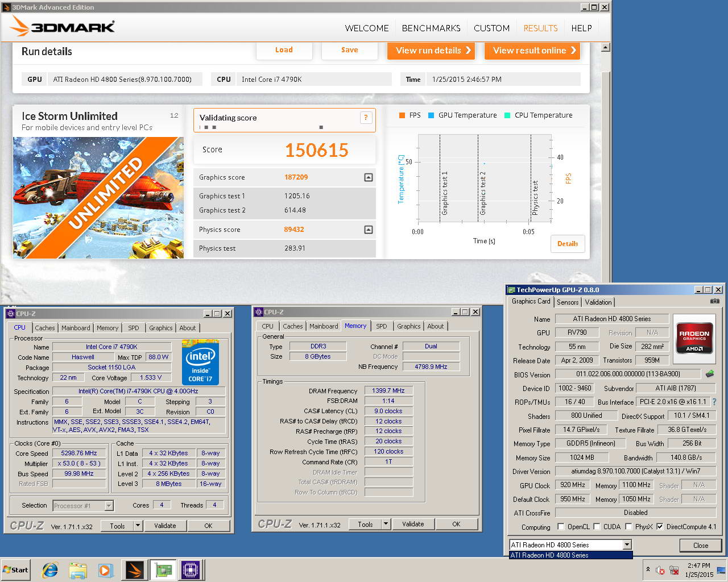Collapse the Graphics score section
Image resolution: width=728 pixels, height=582 pixels.
[369, 177]
